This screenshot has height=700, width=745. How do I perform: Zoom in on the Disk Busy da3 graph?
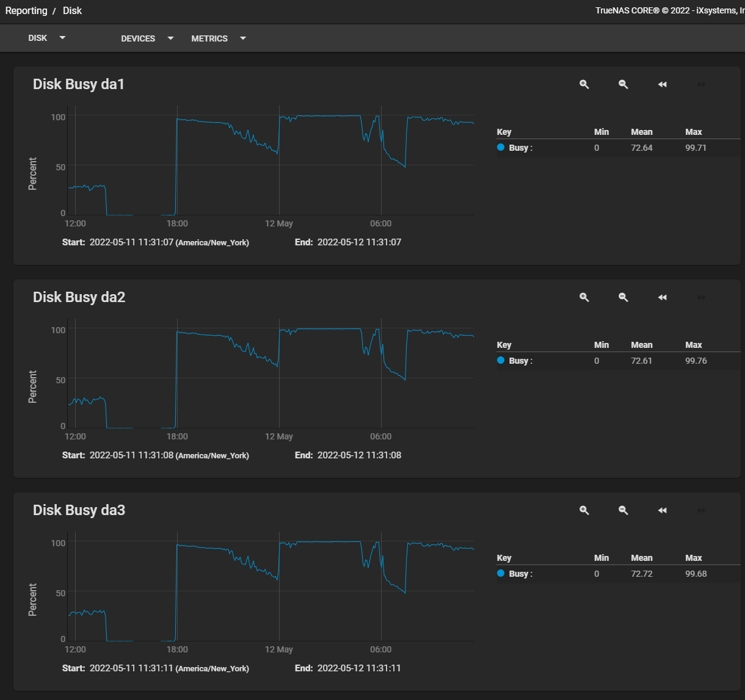pos(584,510)
